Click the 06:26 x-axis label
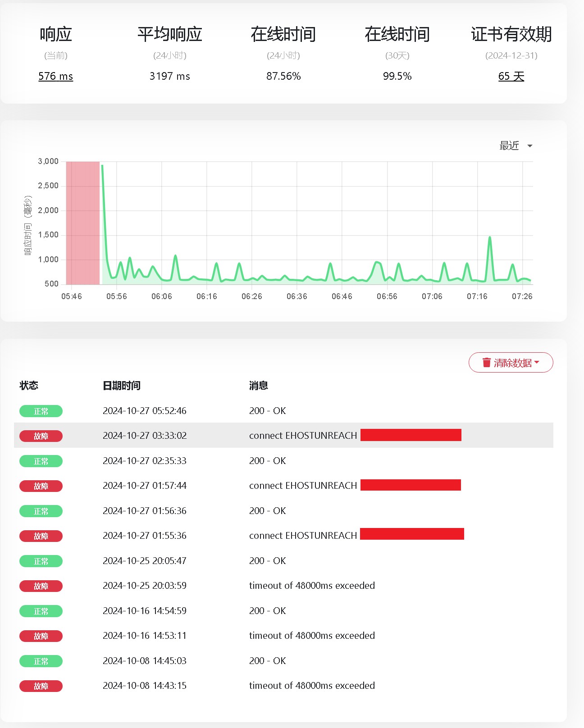The width and height of the screenshot is (584, 728). (252, 296)
